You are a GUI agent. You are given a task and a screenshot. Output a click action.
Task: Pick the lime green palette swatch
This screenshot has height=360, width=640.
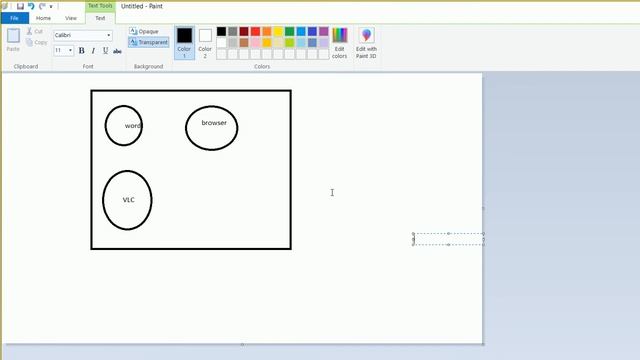pos(289,42)
